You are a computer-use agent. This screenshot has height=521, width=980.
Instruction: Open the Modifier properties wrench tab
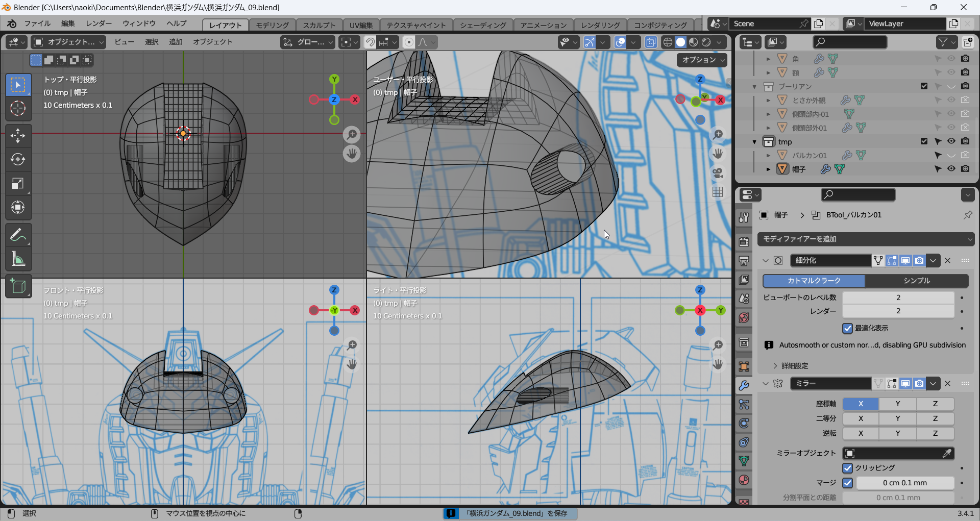(x=744, y=385)
